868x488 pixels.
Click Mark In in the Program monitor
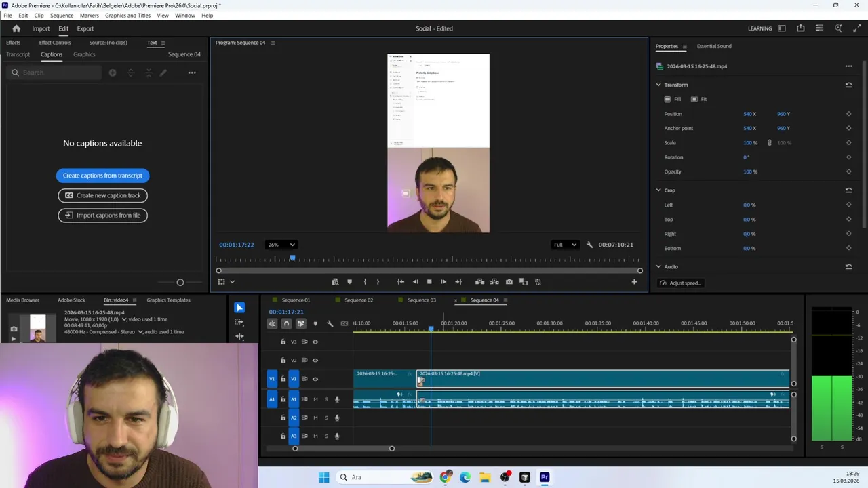365,282
